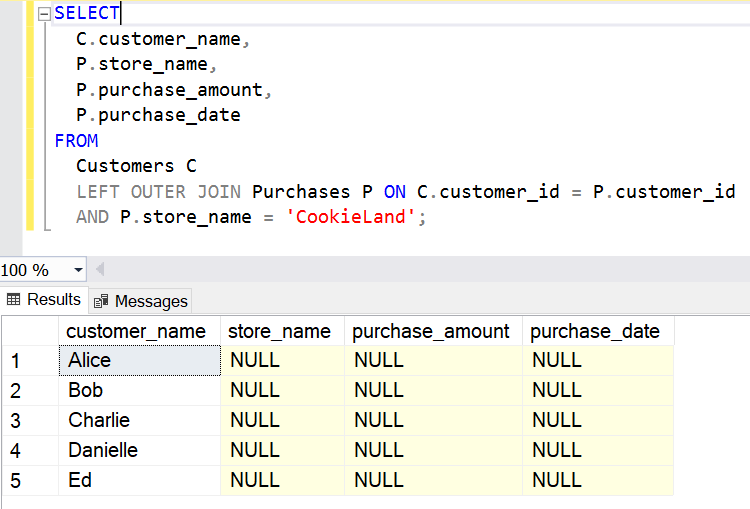
Task: Select row 5 via its row header
Action: click(28, 480)
